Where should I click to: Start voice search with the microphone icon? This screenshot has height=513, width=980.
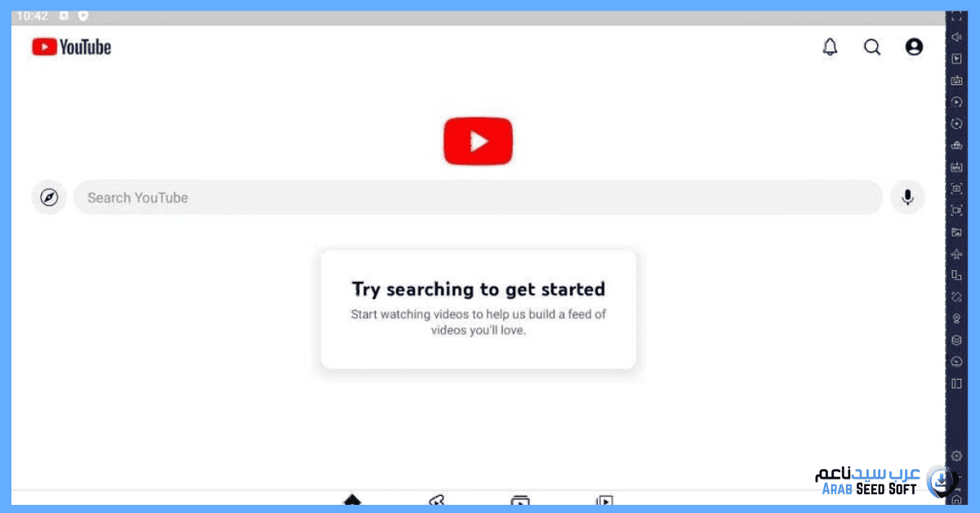(907, 197)
